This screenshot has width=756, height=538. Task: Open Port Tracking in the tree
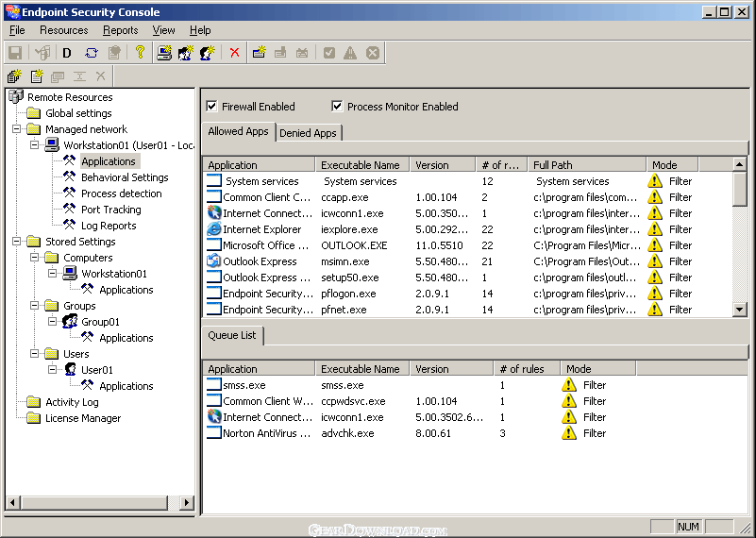click(x=110, y=210)
